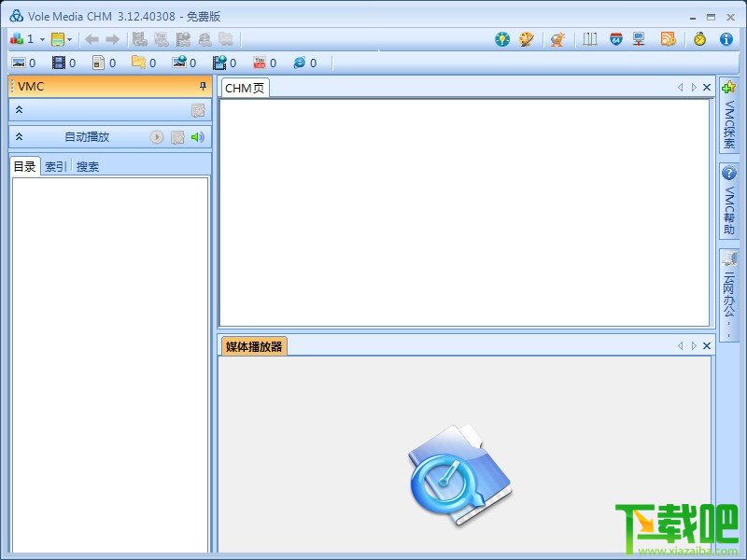The image size is (747, 560).
Task: Click the YouTube counter icon
Action: pos(260,63)
